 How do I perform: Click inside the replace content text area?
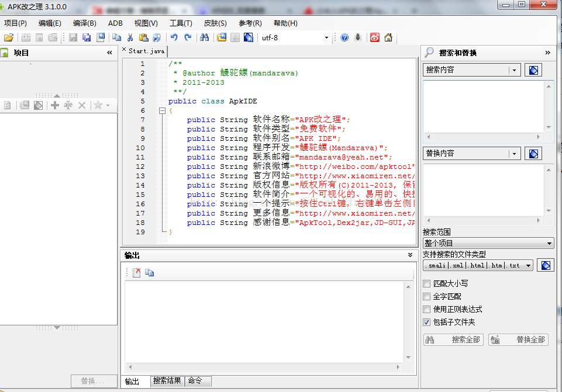click(484, 190)
